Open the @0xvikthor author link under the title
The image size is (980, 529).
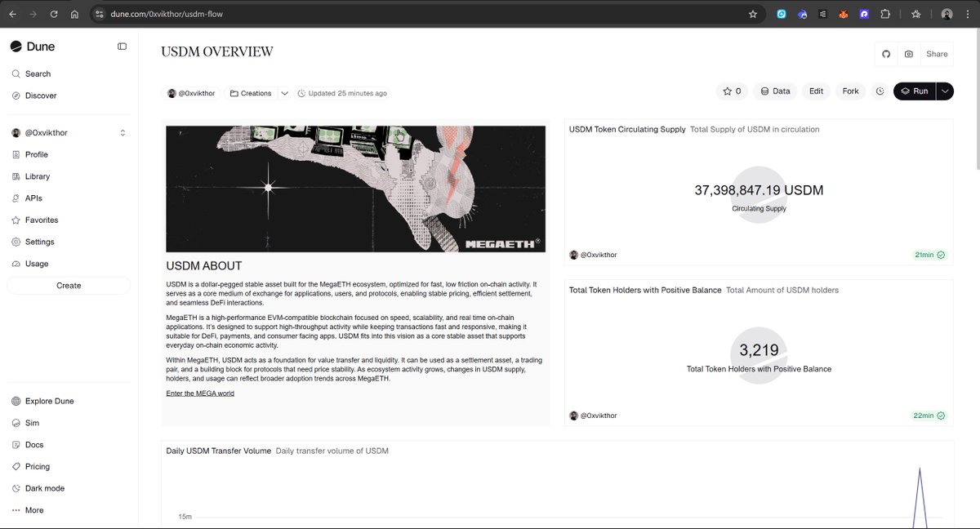pos(191,93)
